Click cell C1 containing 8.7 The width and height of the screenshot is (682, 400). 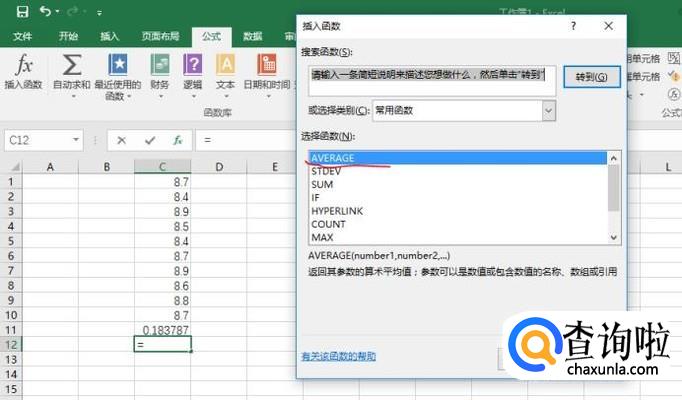(x=163, y=182)
